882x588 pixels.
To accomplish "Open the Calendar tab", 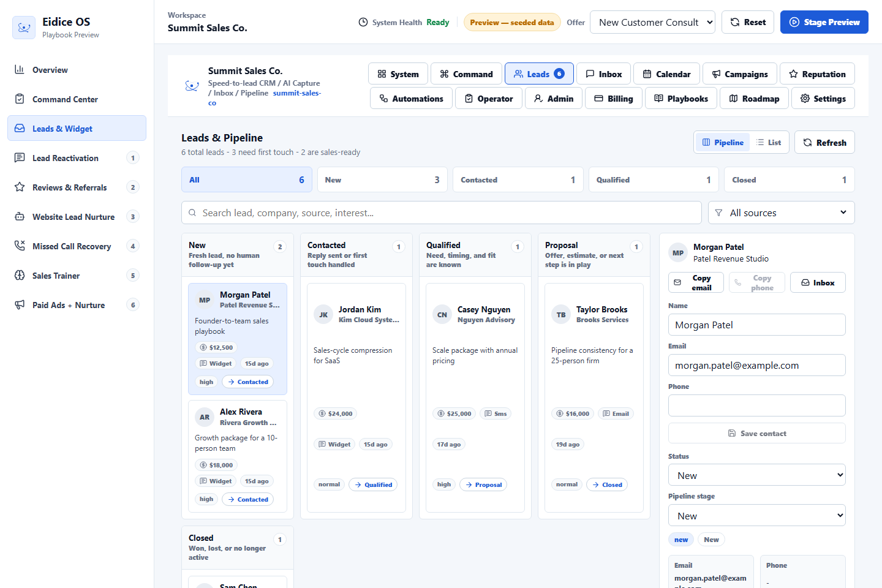I will [666, 73].
